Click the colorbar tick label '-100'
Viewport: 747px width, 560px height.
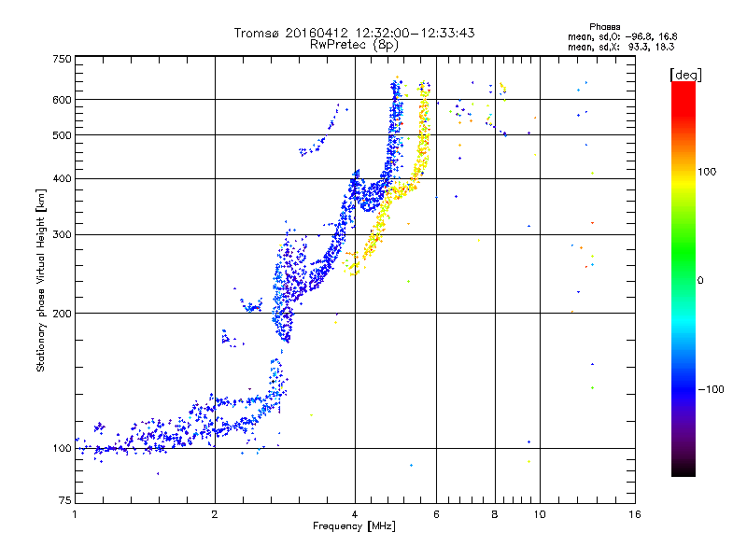point(711,389)
